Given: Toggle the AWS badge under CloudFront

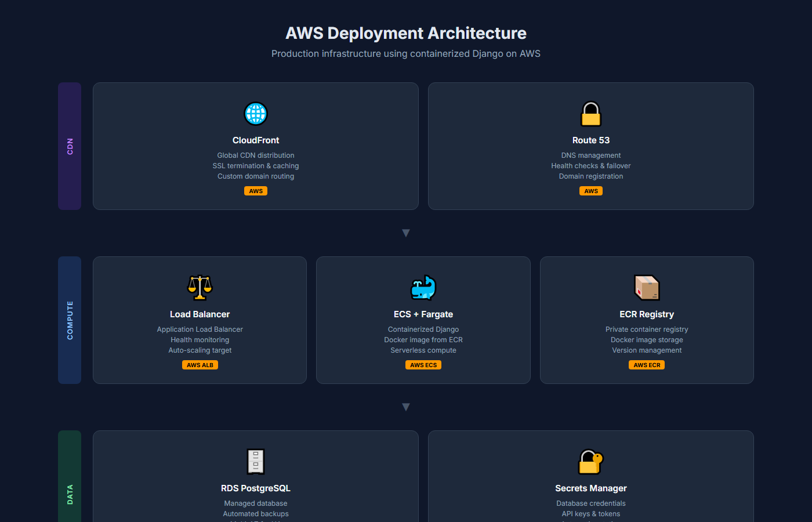Looking at the screenshot, I should (256, 191).
